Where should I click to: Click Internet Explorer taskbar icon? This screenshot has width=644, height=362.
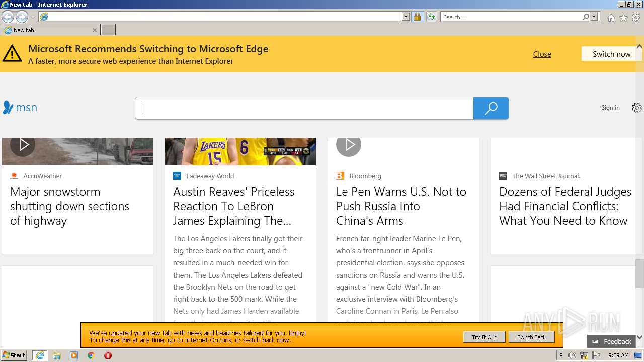[40, 355]
